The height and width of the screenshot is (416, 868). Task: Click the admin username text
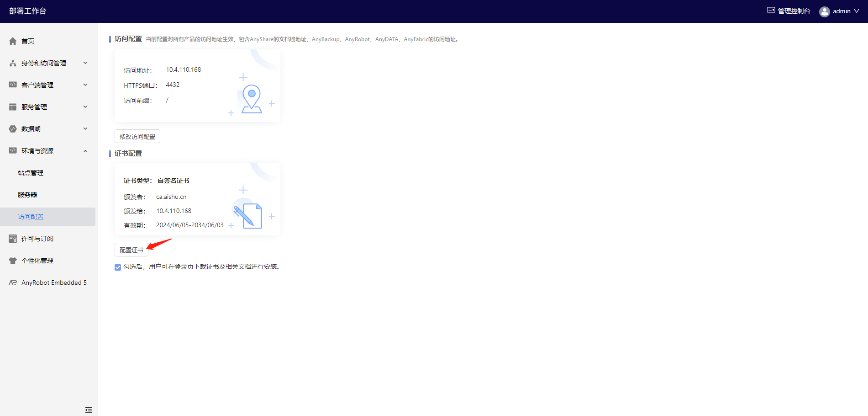pyautogui.click(x=842, y=11)
